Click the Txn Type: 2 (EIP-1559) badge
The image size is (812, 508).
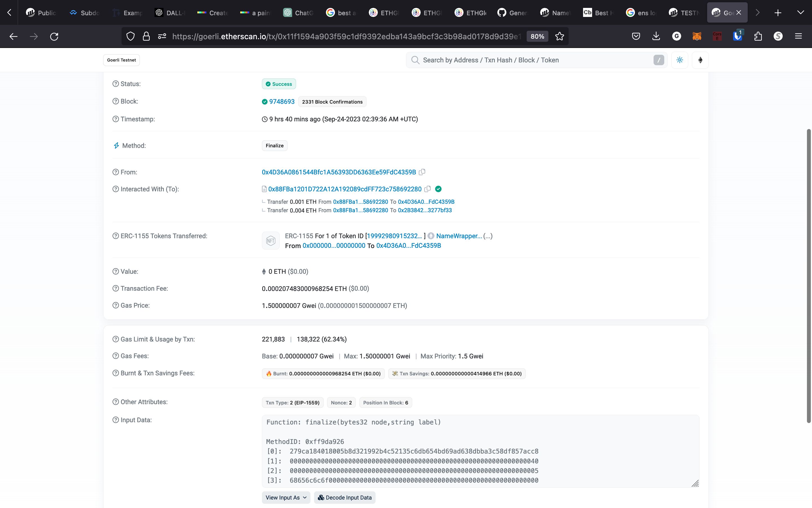tap(293, 402)
